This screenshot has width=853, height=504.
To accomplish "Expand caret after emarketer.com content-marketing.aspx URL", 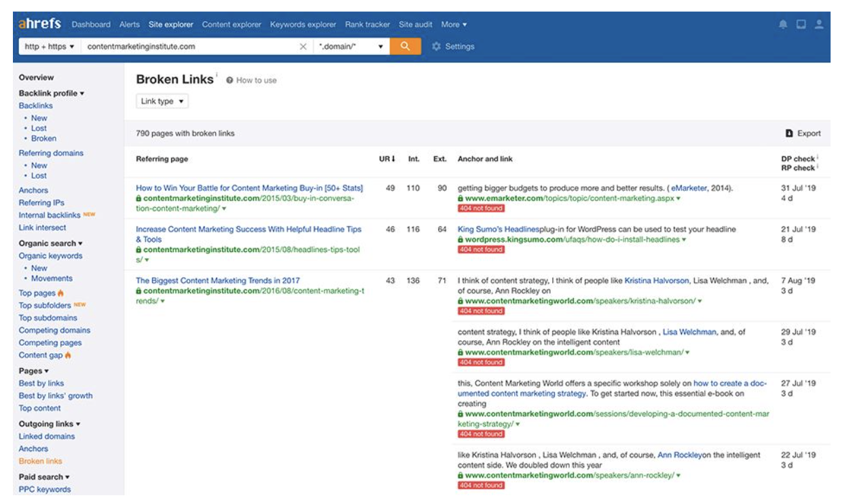I will [678, 199].
